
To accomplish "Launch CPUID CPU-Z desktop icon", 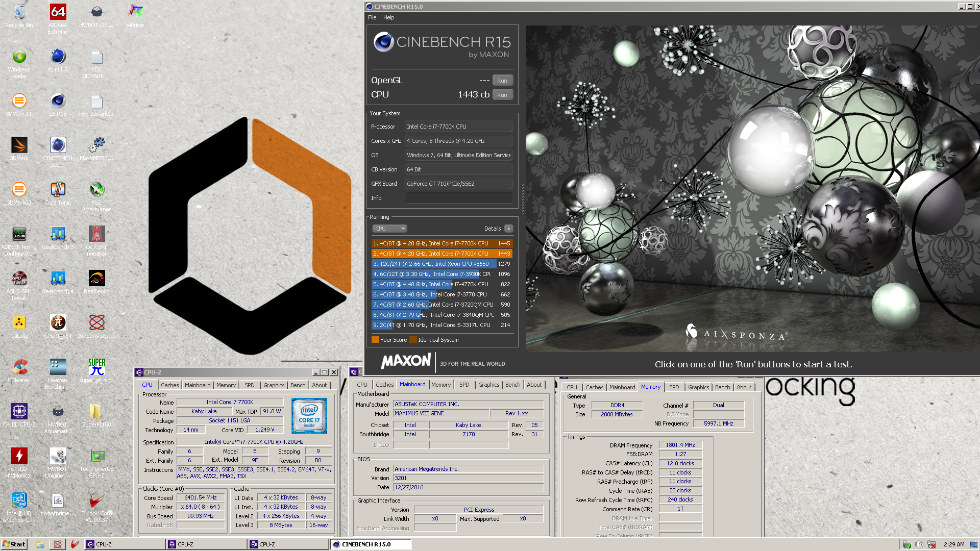I will (x=19, y=416).
